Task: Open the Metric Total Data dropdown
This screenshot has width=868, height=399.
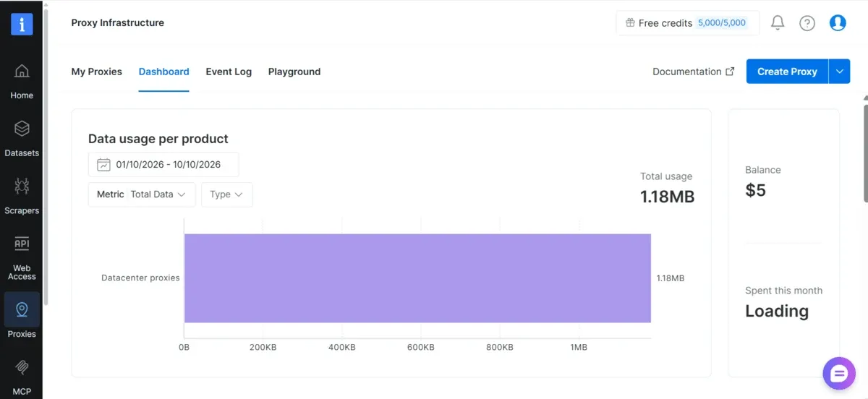Action: coord(142,194)
